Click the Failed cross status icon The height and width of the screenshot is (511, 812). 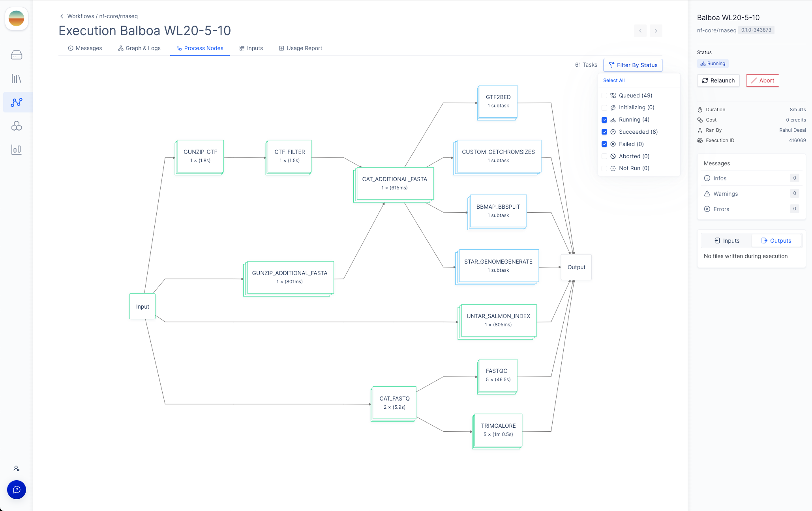613,144
